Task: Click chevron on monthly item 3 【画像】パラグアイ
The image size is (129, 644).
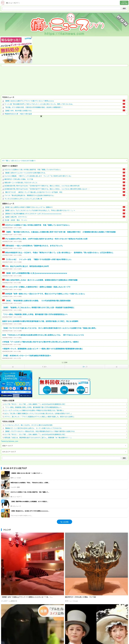Action: pyautogui.click(x=127, y=431)
